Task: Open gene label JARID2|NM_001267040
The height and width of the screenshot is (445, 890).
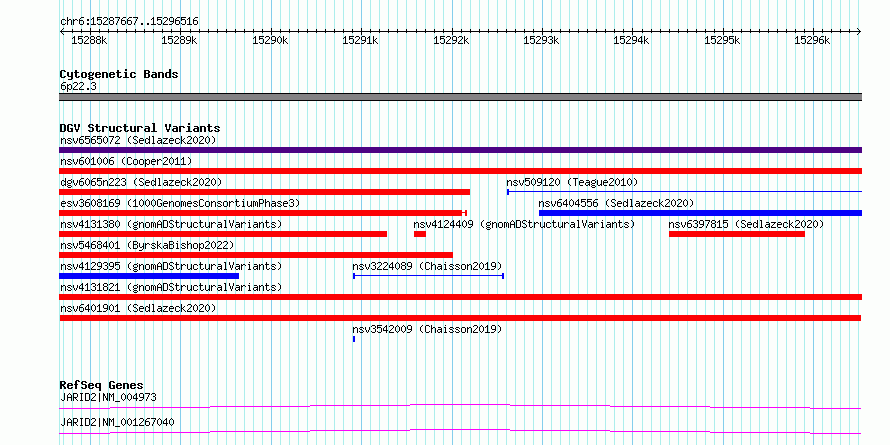Action: coord(117,422)
